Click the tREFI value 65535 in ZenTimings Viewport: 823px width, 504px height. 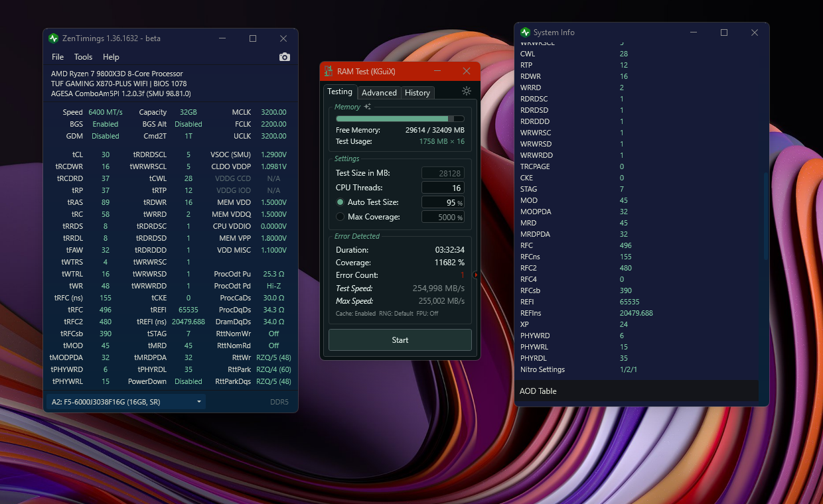click(x=188, y=310)
